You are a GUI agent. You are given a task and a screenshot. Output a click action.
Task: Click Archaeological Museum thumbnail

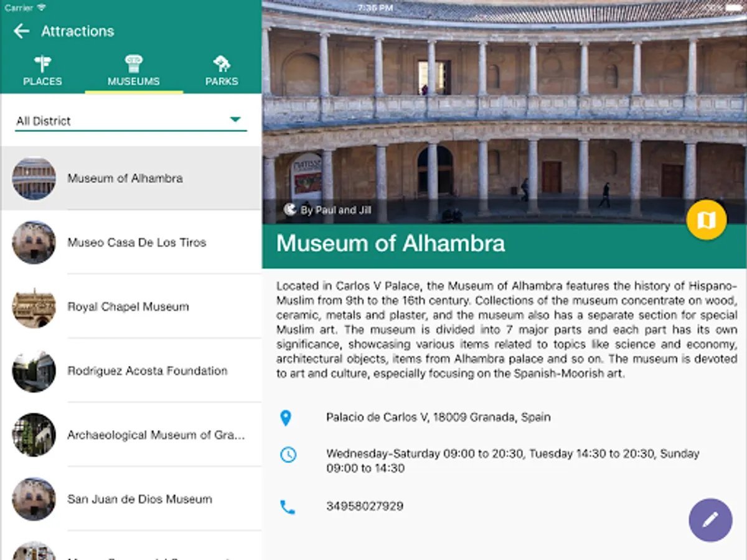click(34, 434)
